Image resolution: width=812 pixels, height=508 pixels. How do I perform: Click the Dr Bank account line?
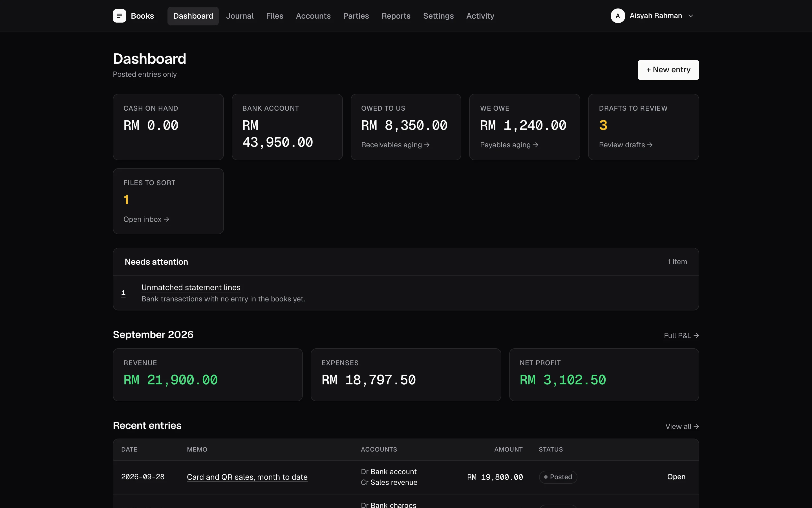point(389,472)
